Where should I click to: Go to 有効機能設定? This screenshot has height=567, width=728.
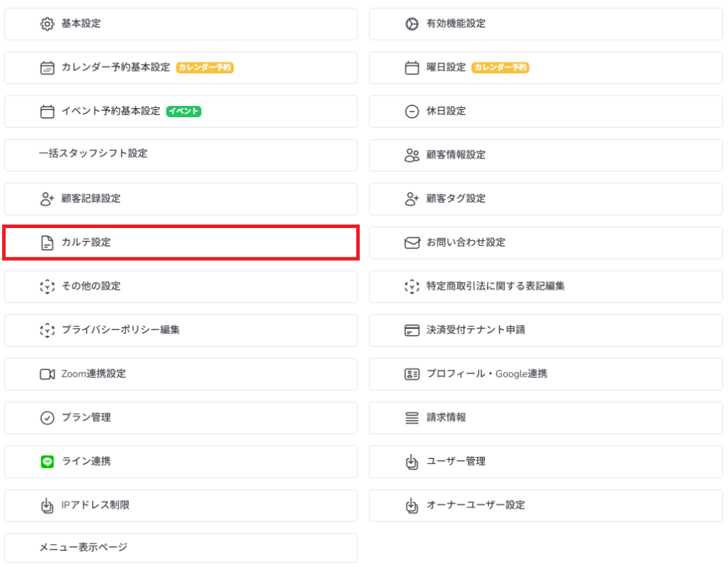click(x=456, y=24)
